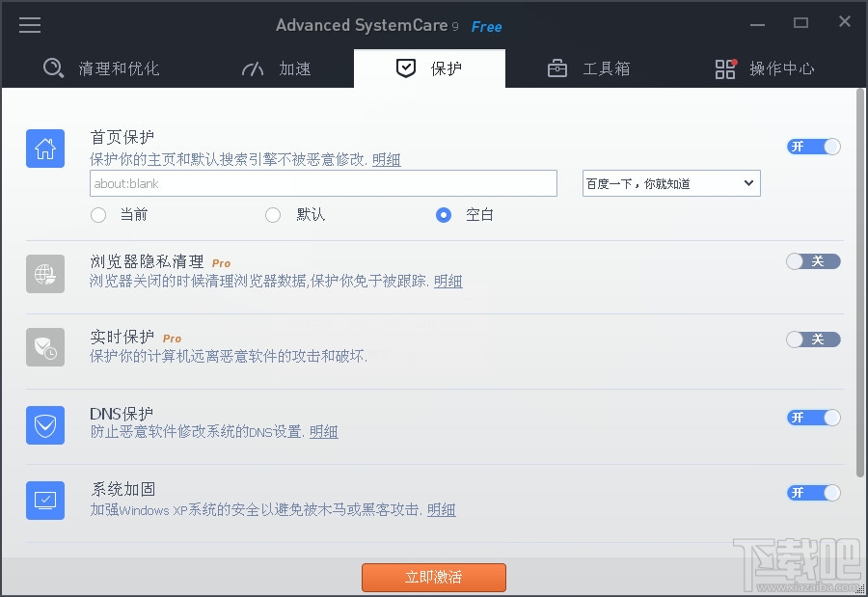Click the 系统加固 hardening icon
The image size is (868, 597).
(44, 501)
